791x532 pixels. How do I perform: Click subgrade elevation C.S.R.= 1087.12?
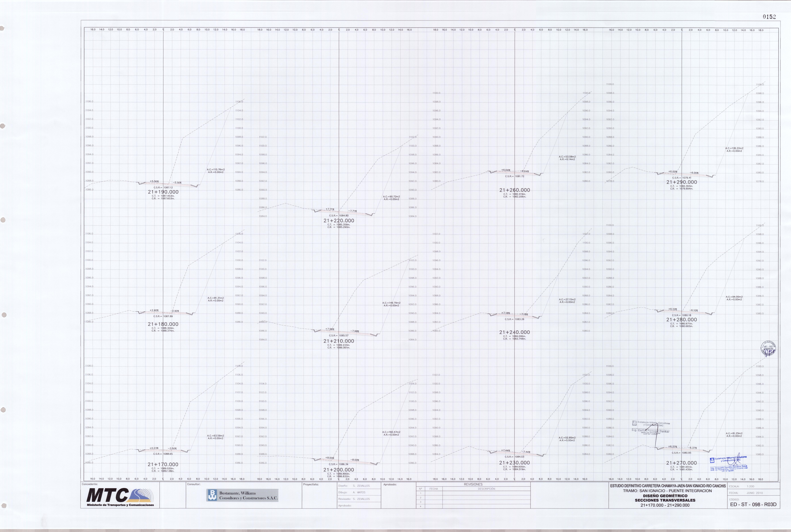tap(163, 188)
